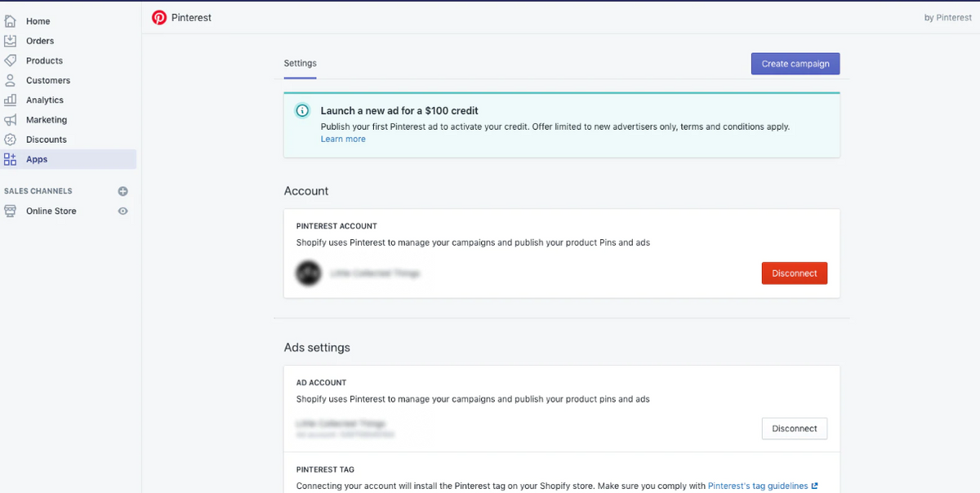Click the Pinterest logo in the header
The width and height of the screenshot is (980, 493).
click(x=159, y=17)
